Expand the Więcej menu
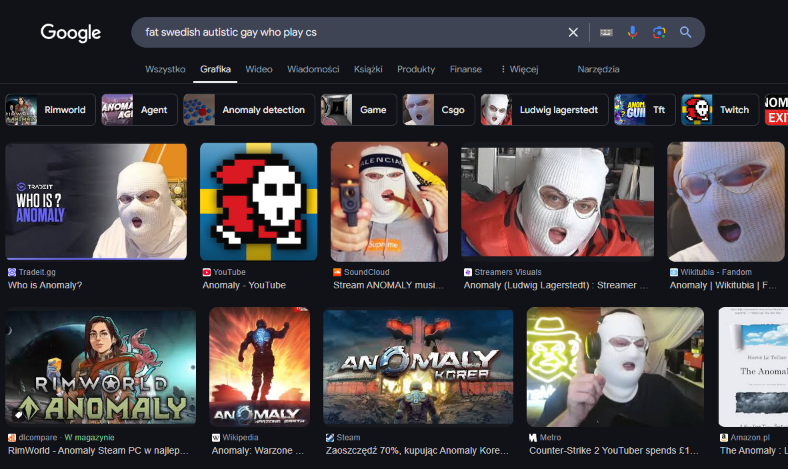This screenshot has height=469, width=788. click(520, 69)
